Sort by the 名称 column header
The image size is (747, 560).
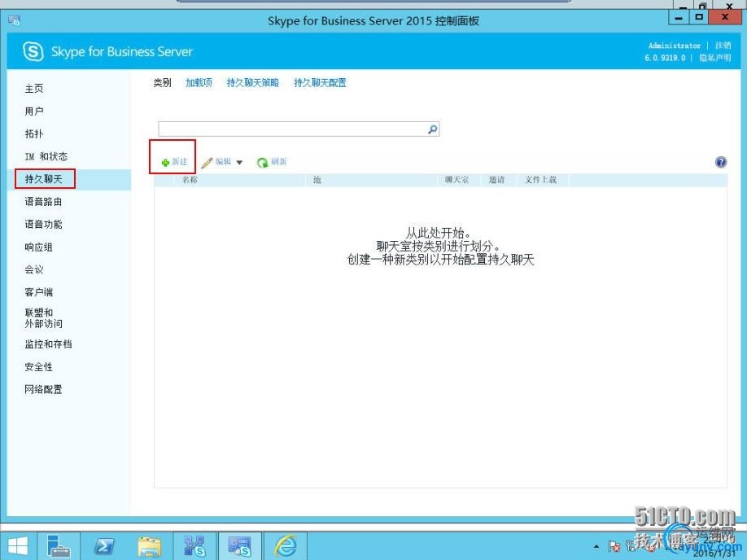point(190,180)
